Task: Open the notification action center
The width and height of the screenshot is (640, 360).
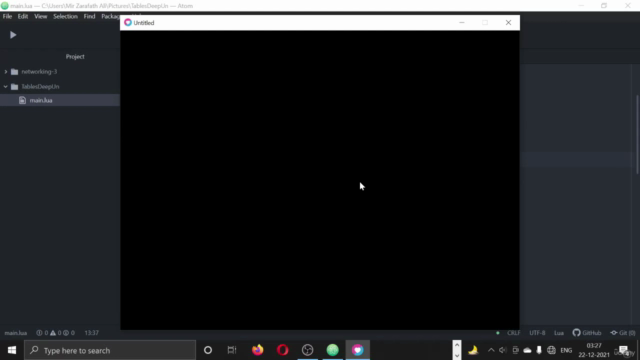Action: 623,350
